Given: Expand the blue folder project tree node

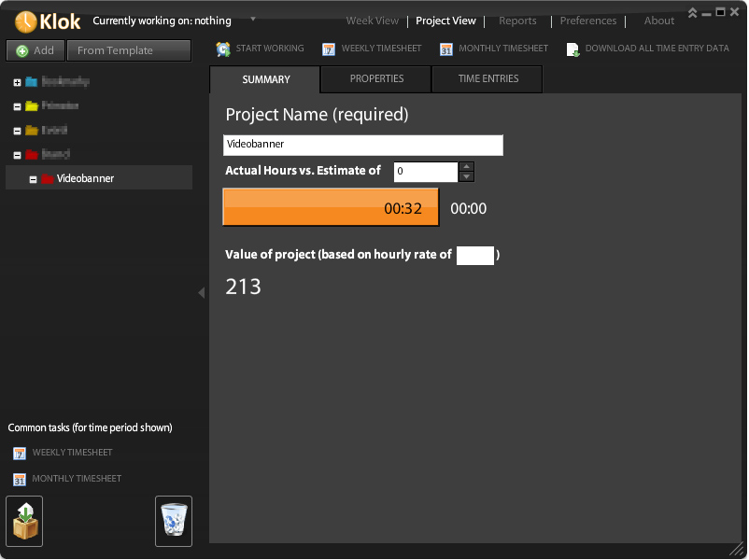Looking at the screenshot, I should point(17,82).
